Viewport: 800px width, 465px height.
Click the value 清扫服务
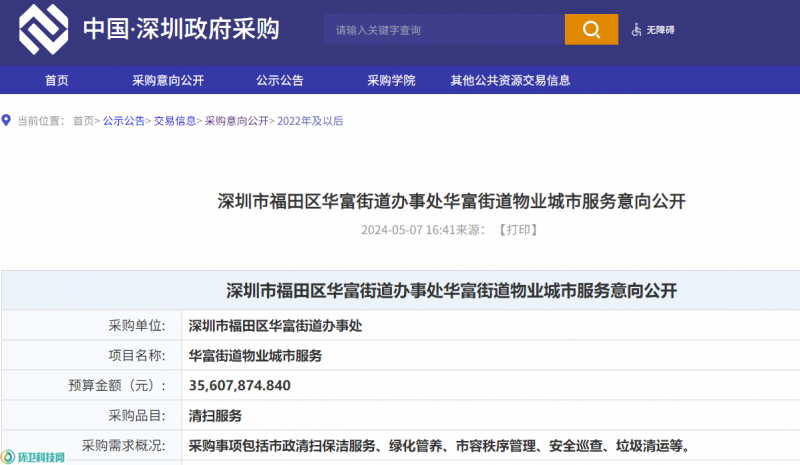[x=215, y=416]
